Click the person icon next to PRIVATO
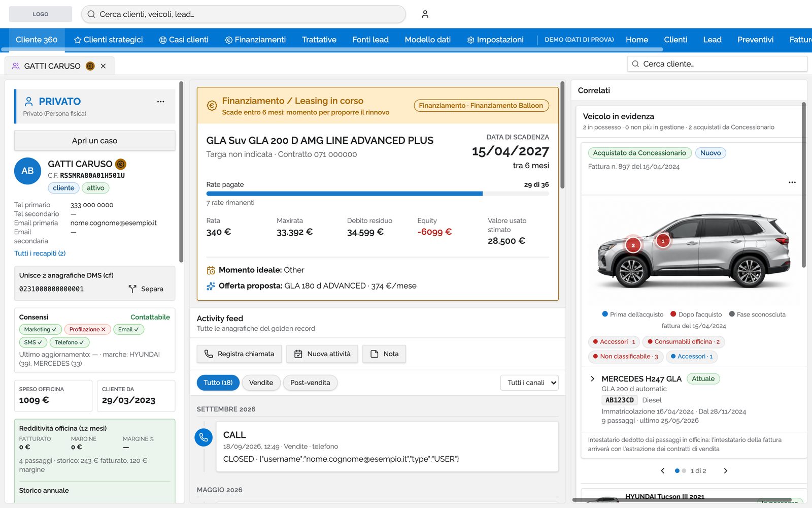Screen dimensions: 812x508 tap(29, 102)
